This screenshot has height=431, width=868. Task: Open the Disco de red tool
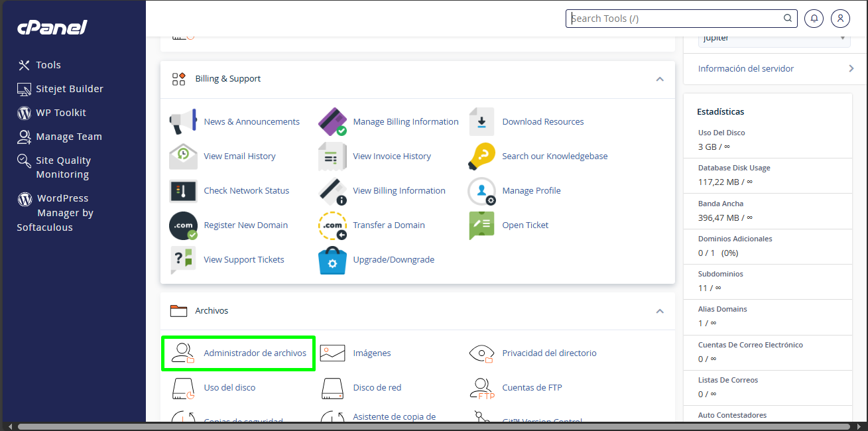click(332, 387)
